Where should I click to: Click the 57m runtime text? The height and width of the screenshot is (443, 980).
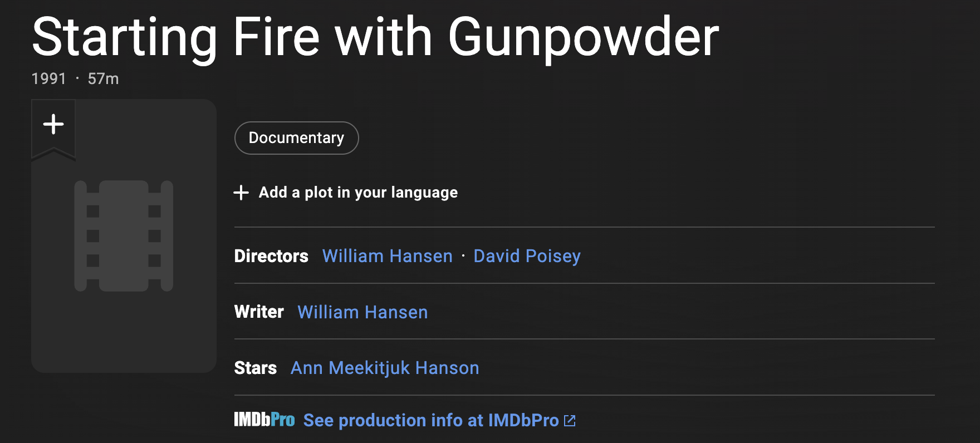point(104,78)
